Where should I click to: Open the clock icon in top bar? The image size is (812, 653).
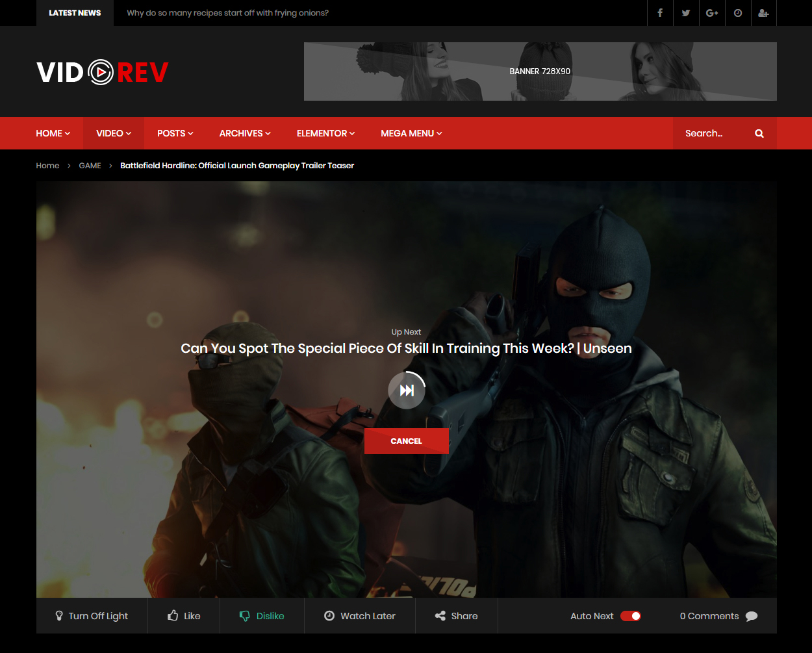click(x=738, y=13)
